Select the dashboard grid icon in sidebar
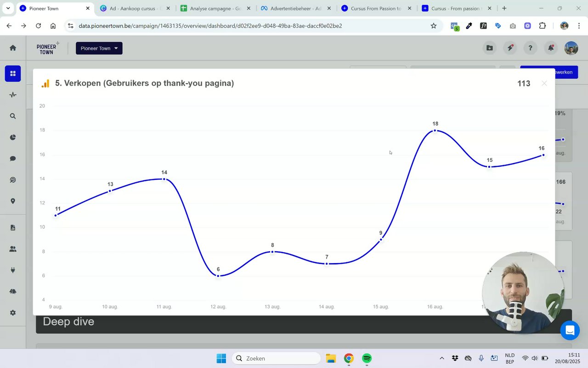The height and width of the screenshot is (368, 588). (13, 74)
